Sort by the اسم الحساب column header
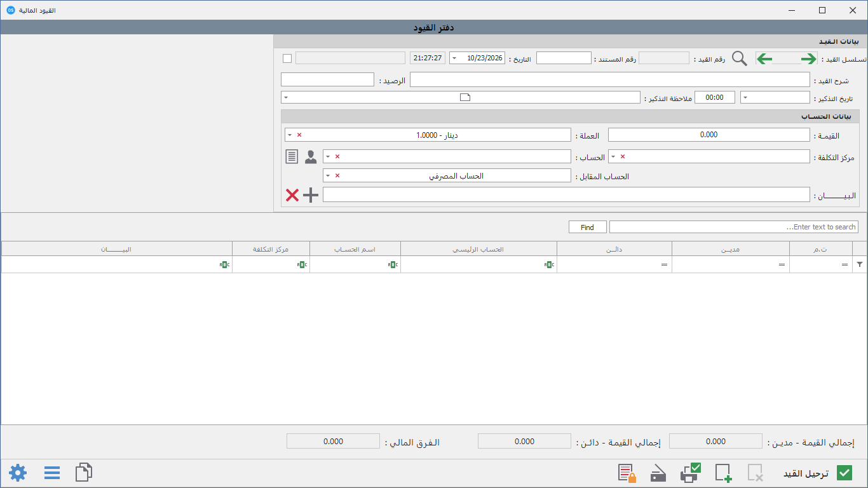 coord(355,249)
